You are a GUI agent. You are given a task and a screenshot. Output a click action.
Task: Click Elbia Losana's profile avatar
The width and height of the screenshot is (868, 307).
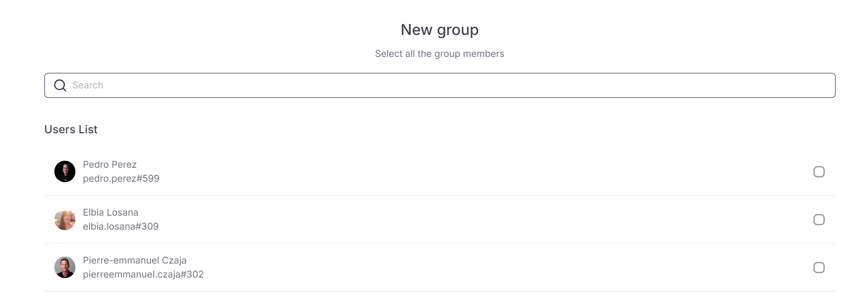point(65,220)
